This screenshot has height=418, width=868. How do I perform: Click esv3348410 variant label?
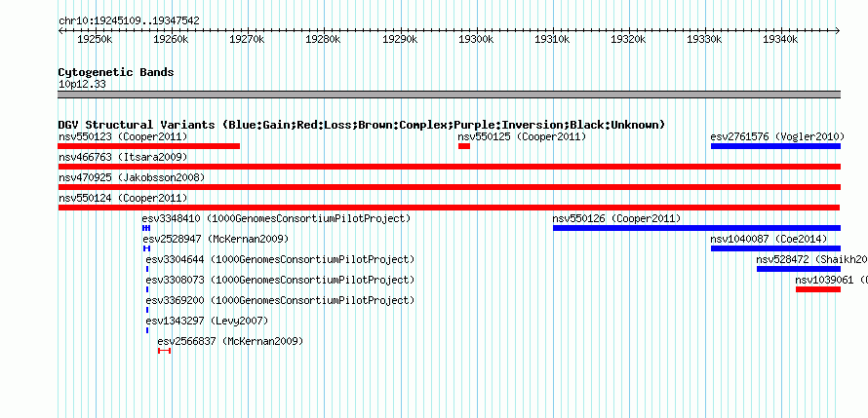(x=277, y=218)
